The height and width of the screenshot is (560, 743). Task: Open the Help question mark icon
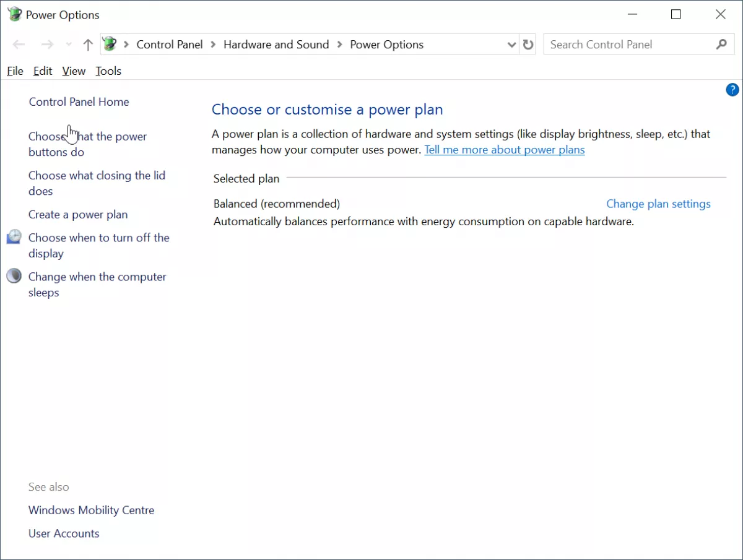[x=732, y=90]
